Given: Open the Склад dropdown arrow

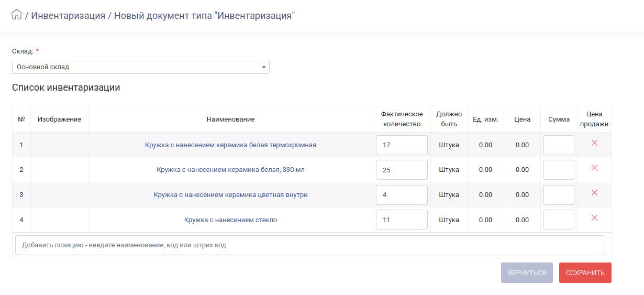Looking at the screenshot, I should pyautogui.click(x=264, y=67).
